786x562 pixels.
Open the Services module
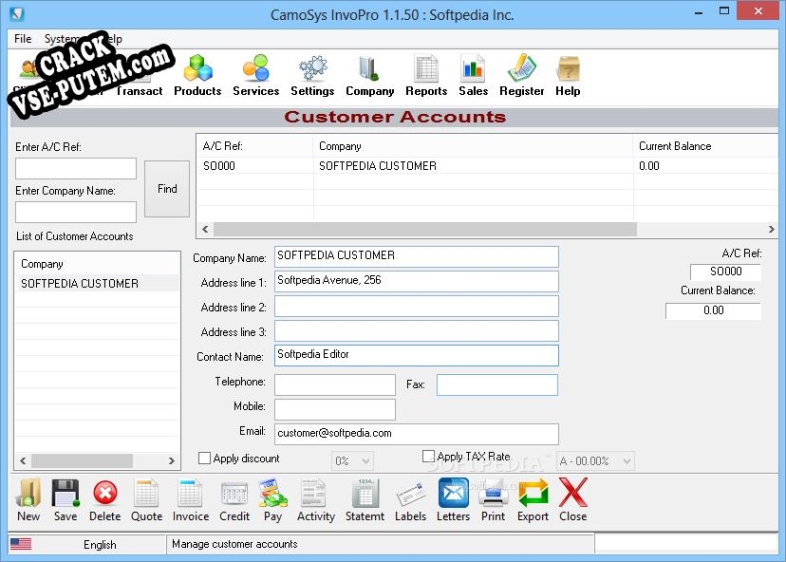tap(256, 75)
